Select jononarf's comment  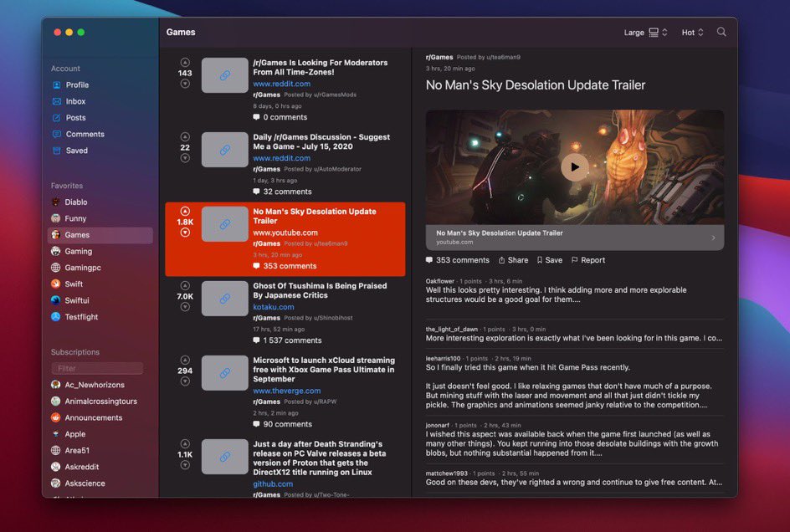point(574,440)
